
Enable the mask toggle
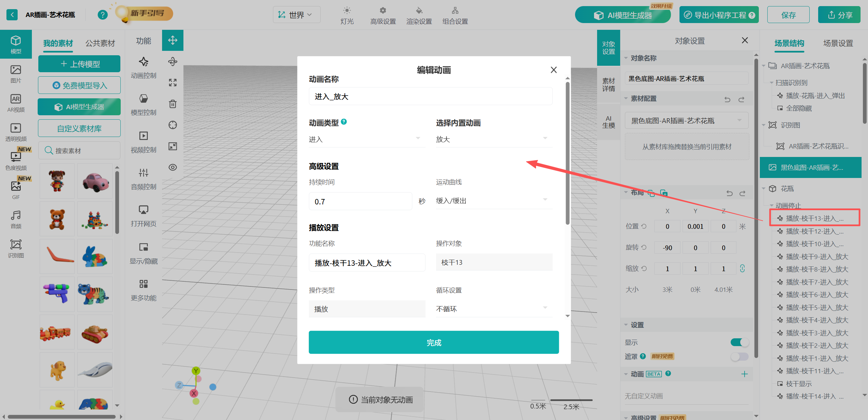[739, 357]
